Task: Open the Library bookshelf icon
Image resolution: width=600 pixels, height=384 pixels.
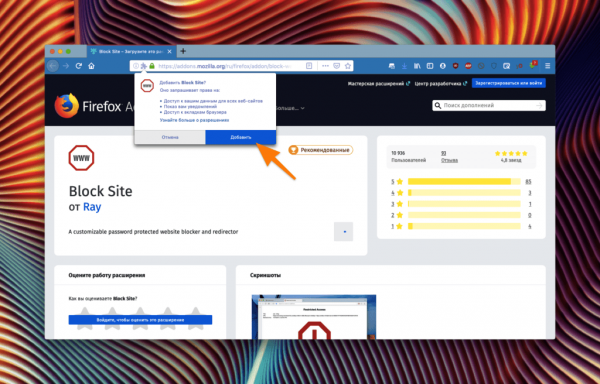Action: (x=417, y=66)
